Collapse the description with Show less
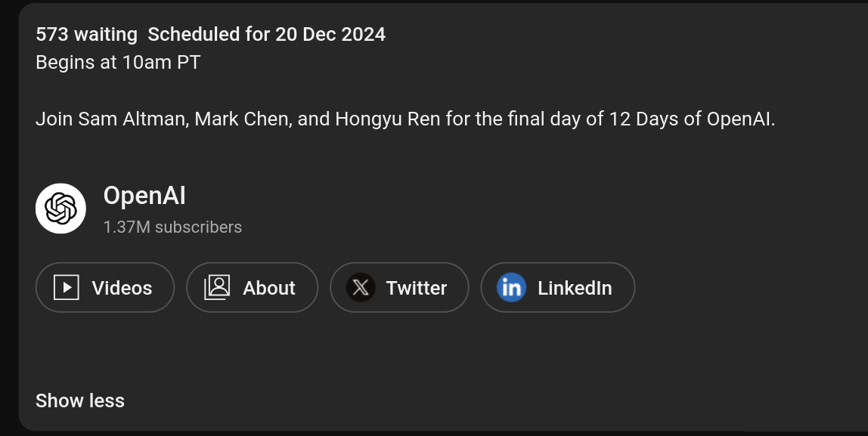Viewport: 868px width, 436px height. pos(80,400)
